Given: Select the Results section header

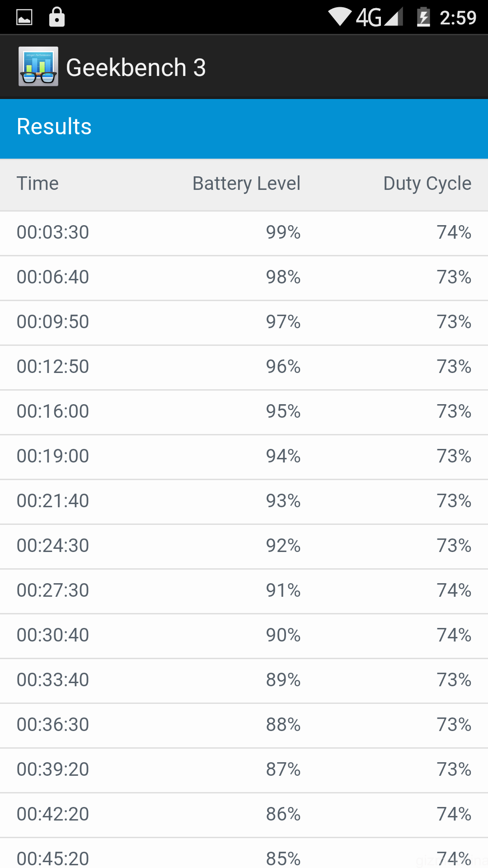Looking at the screenshot, I should click(54, 127).
